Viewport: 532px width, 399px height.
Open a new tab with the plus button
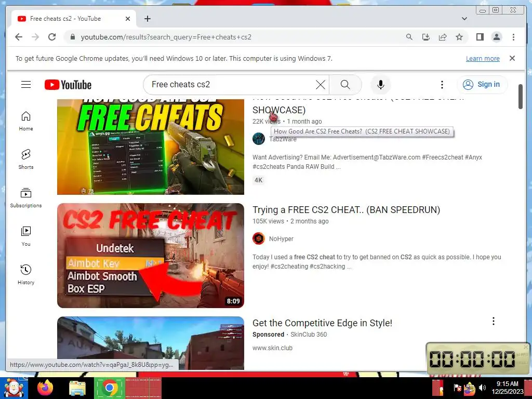pos(147,19)
